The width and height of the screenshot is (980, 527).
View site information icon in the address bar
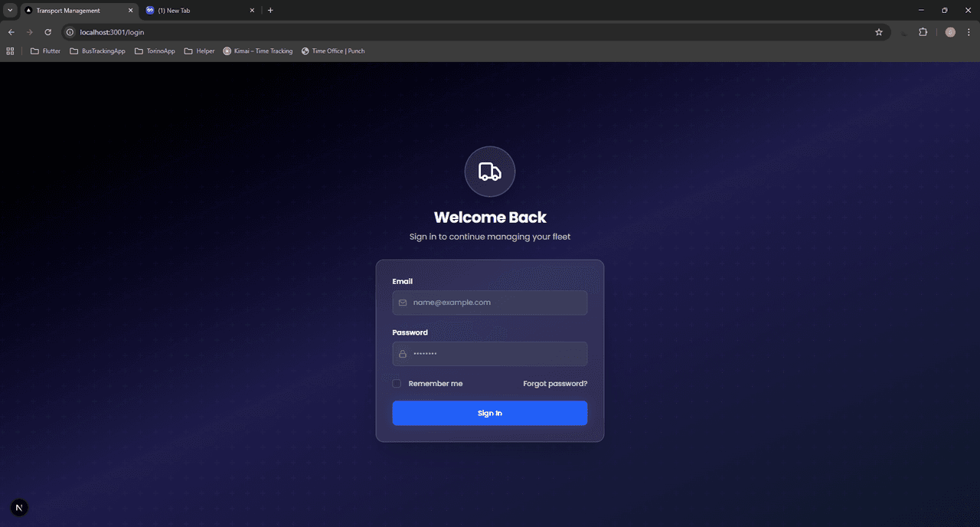[69, 32]
